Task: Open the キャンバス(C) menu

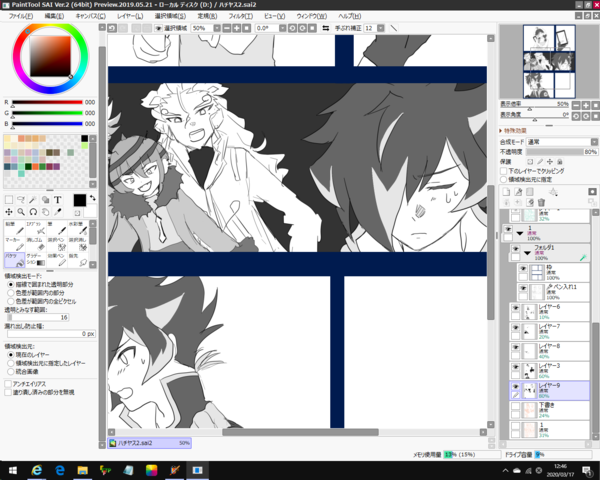Action: (90, 16)
